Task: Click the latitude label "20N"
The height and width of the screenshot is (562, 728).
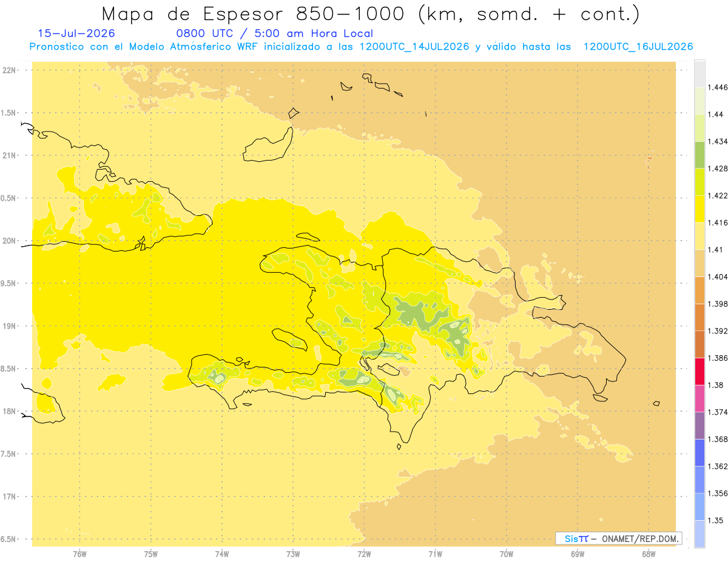Action: tap(9, 241)
